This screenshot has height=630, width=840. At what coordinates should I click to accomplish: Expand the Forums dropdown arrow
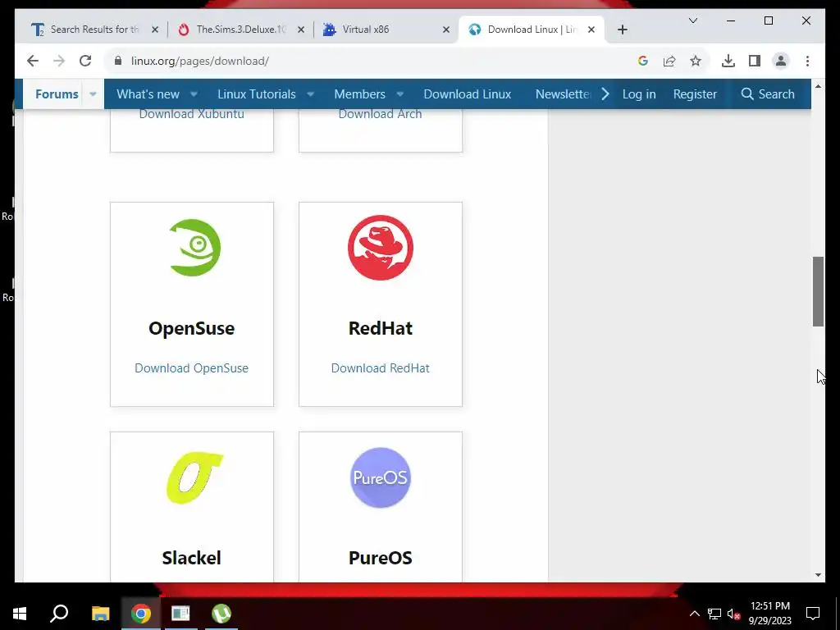[x=93, y=94]
